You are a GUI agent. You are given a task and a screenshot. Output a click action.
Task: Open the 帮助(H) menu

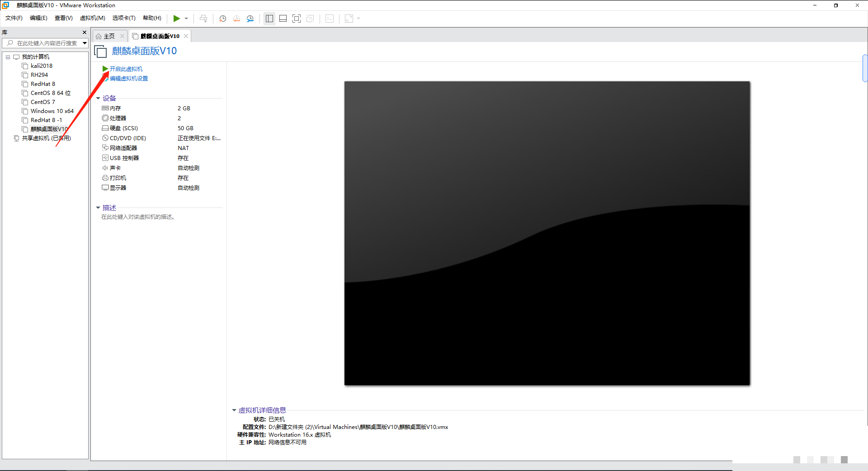pos(152,18)
